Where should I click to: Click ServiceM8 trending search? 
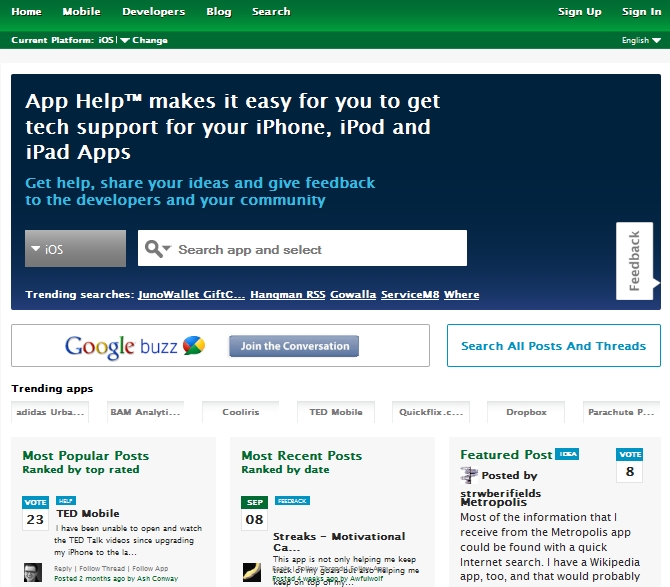(x=410, y=294)
